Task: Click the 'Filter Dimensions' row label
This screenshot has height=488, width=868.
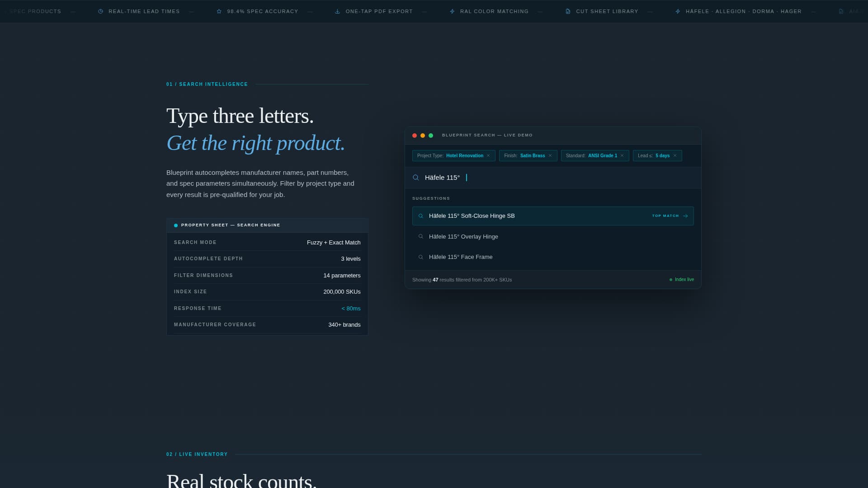Action: [x=203, y=276]
